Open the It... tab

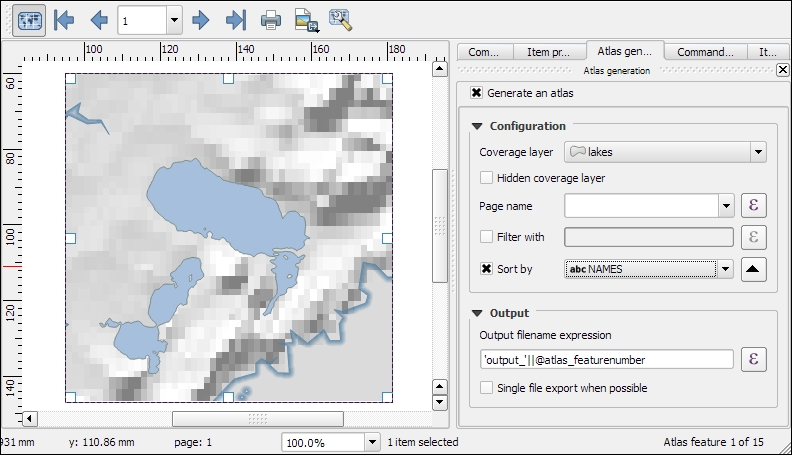pyautogui.click(x=768, y=52)
